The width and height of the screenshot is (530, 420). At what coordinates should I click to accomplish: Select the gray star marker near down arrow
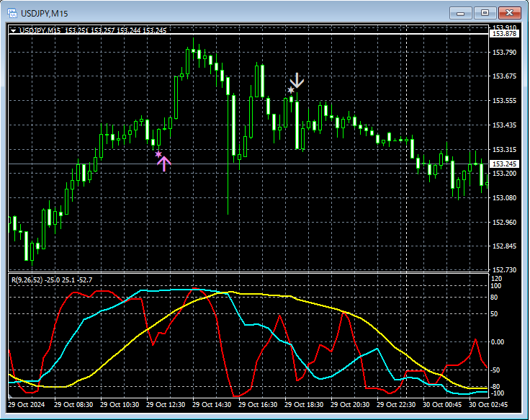click(291, 90)
